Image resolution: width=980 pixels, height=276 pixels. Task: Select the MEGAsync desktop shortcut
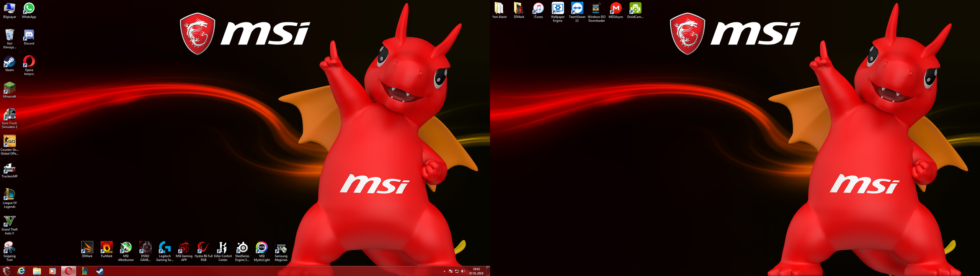click(x=616, y=10)
